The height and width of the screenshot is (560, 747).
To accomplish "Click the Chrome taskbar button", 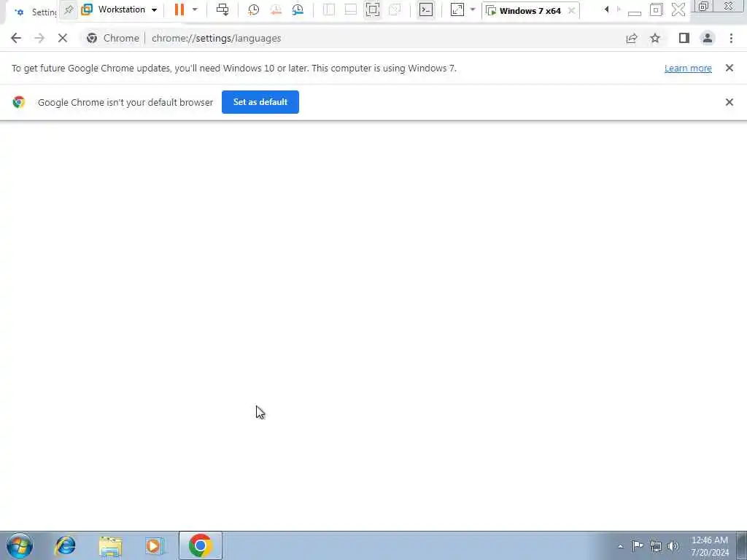I will point(201,545).
